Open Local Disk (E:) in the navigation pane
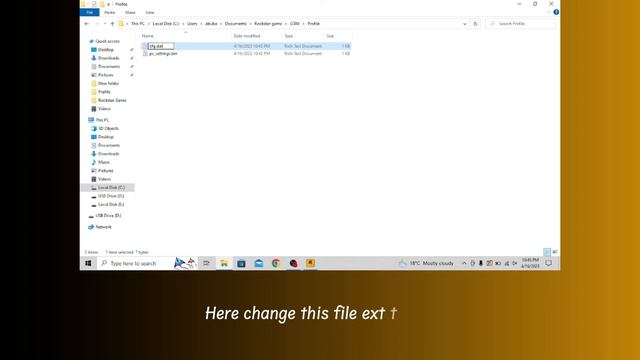This screenshot has height=360, width=640. [111, 204]
